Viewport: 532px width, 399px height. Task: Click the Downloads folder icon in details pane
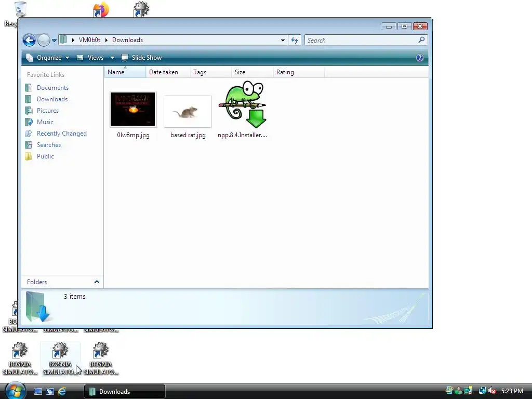tap(37, 307)
